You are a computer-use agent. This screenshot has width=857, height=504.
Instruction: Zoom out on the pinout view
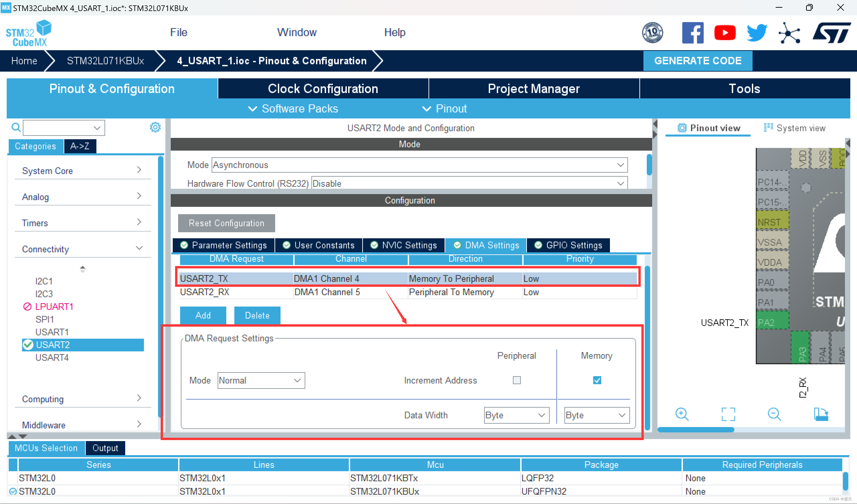coord(774,414)
